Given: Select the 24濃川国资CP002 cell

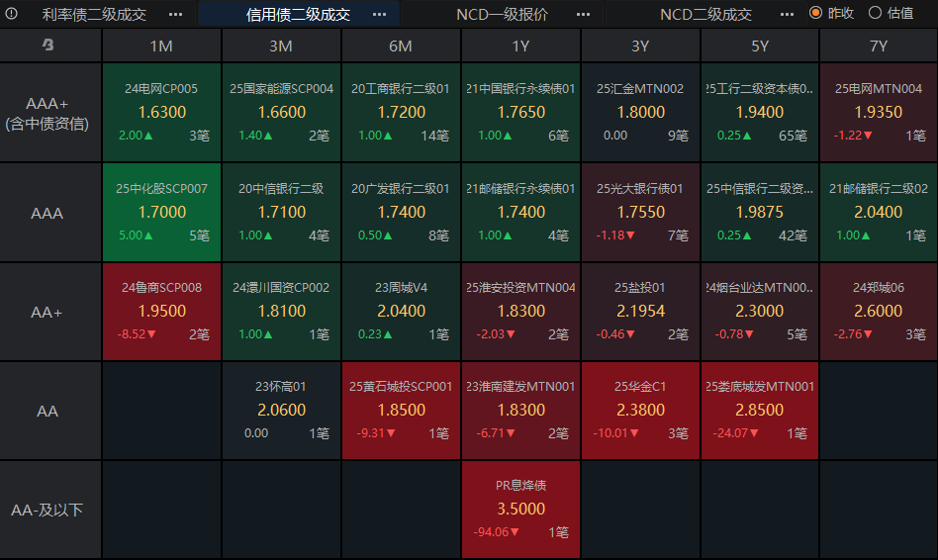Looking at the screenshot, I should pyautogui.click(x=281, y=312).
